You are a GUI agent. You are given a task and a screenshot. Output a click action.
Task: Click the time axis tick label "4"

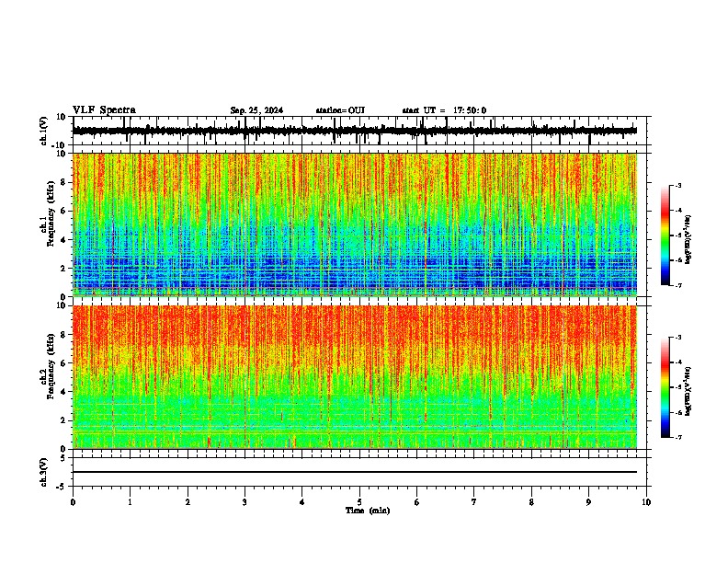coord(301,502)
